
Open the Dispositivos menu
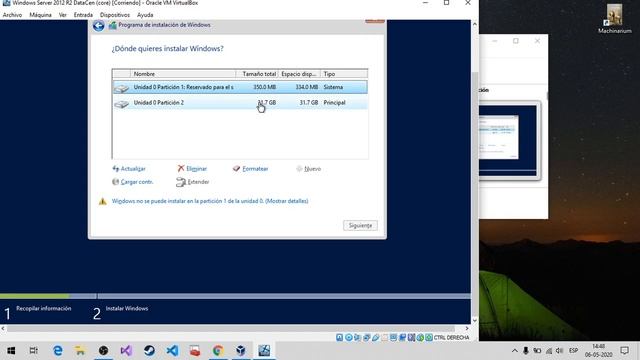(115, 15)
